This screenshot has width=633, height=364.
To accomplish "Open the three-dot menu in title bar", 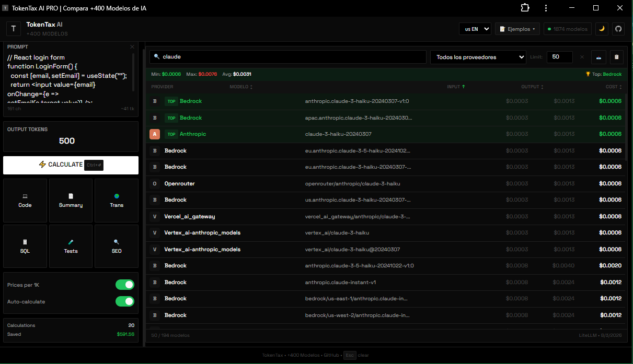I will pyautogui.click(x=546, y=8).
